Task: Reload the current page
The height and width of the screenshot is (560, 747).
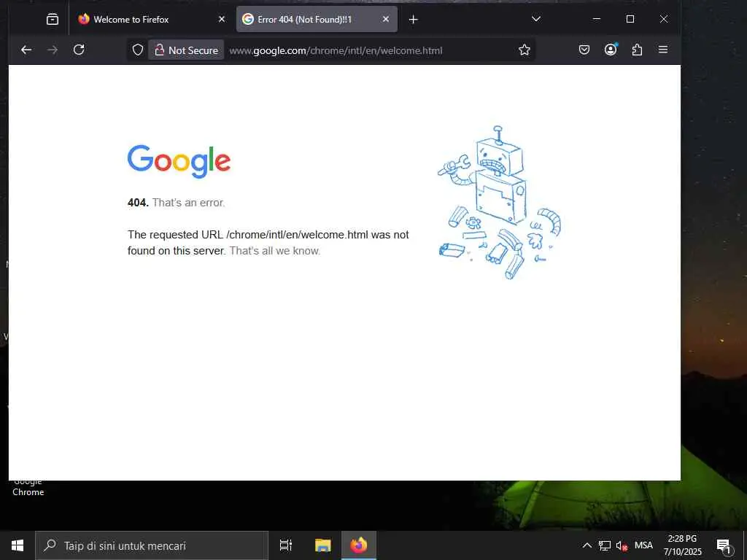Action: [79, 50]
